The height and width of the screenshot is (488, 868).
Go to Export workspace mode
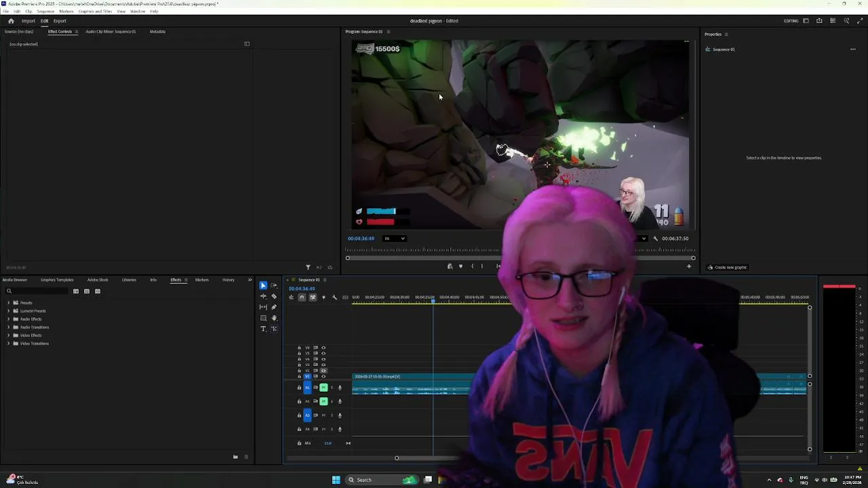click(60, 21)
